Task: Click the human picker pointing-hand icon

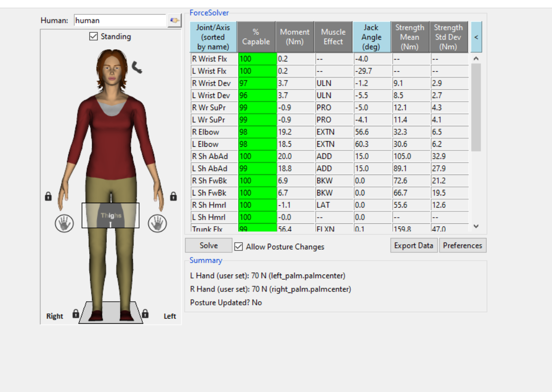Action: [174, 21]
